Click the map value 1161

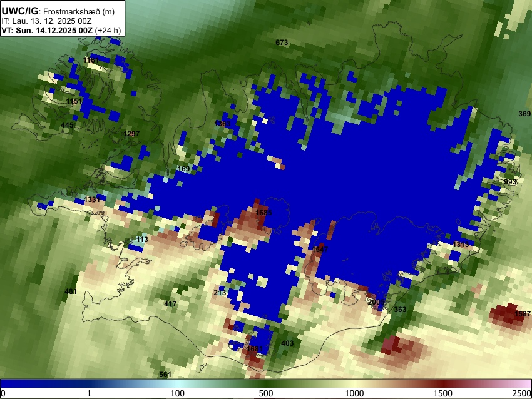(x=91, y=60)
